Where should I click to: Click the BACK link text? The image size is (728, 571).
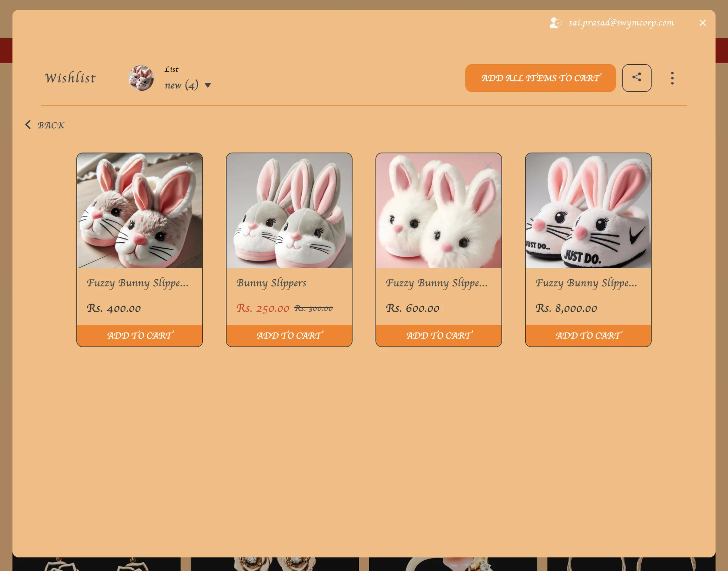point(51,125)
